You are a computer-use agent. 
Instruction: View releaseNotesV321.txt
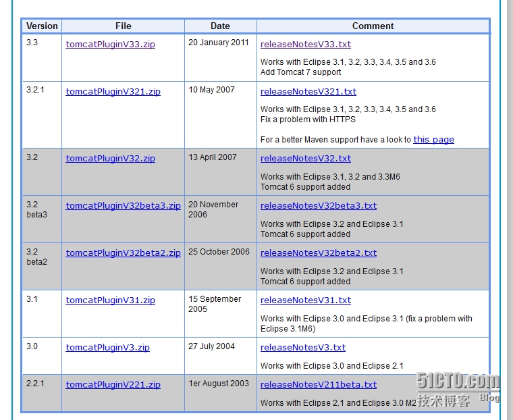click(x=308, y=91)
